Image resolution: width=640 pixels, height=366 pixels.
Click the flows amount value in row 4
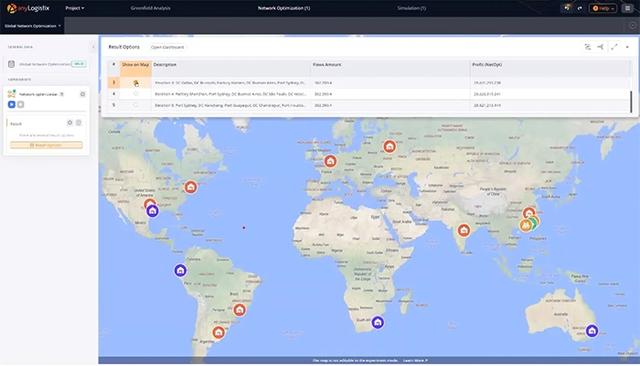point(323,94)
